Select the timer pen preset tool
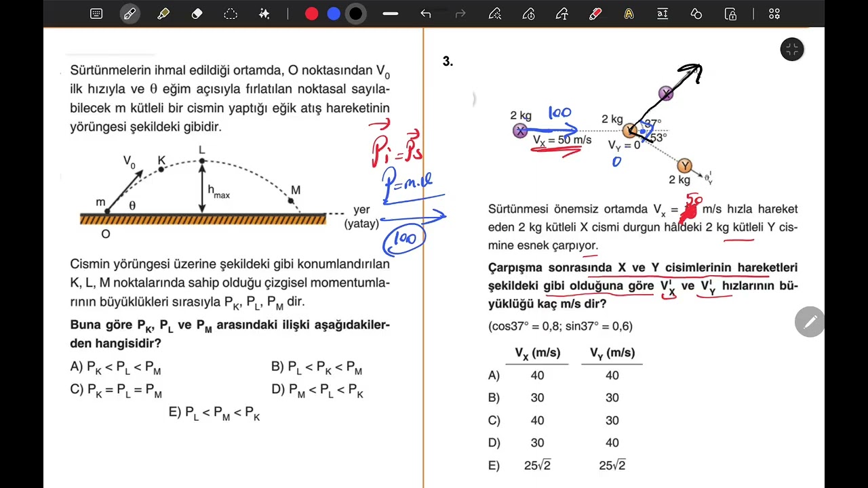 (x=528, y=14)
